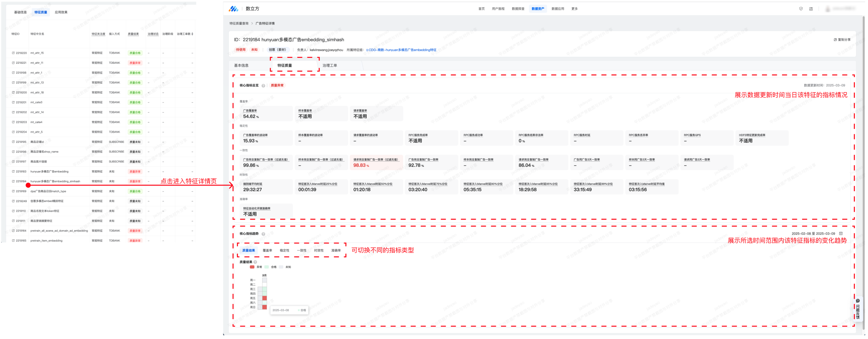Click the 问题反馈 feedback help icon
Image resolution: width=868 pixels, height=339 pixels.
pos(857,301)
